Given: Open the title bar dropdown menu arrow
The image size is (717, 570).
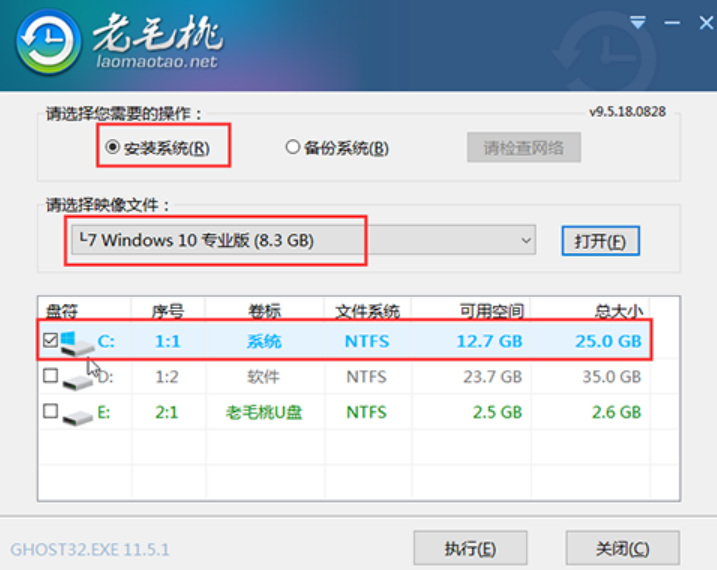Looking at the screenshot, I should tap(638, 22).
